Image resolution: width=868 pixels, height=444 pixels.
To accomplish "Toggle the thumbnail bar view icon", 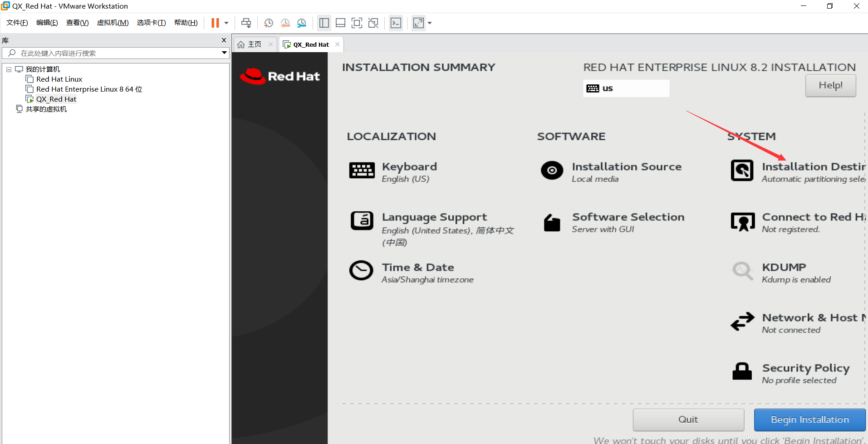I will [340, 23].
